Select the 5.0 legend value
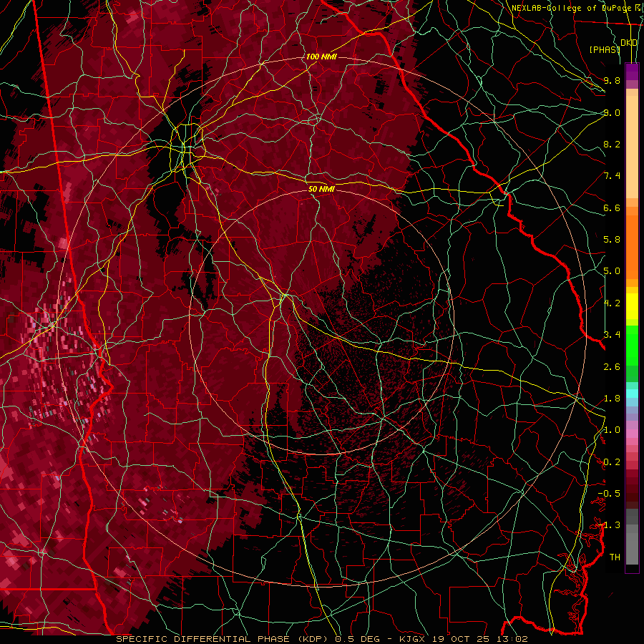 pos(612,271)
